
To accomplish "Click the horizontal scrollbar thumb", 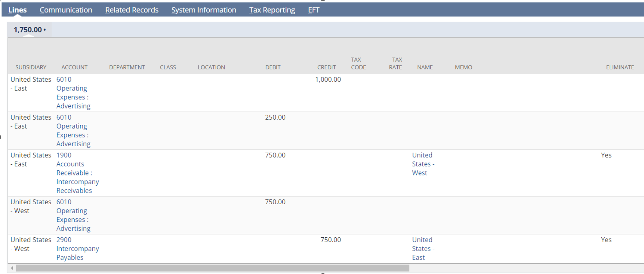I will click(x=212, y=268).
